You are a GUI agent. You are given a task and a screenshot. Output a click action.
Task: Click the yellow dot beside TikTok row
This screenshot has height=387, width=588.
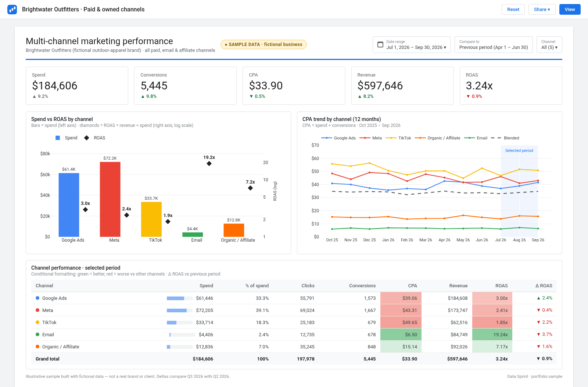(37, 322)
